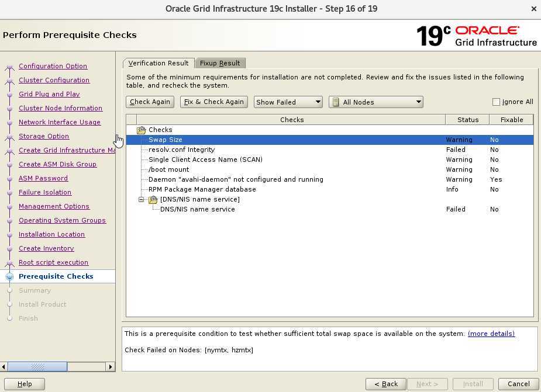The image size is (541, 392).
Task: Select Single Client Access Name (SCAN) row
Action: pyautogui.click(x=329, y=159)
